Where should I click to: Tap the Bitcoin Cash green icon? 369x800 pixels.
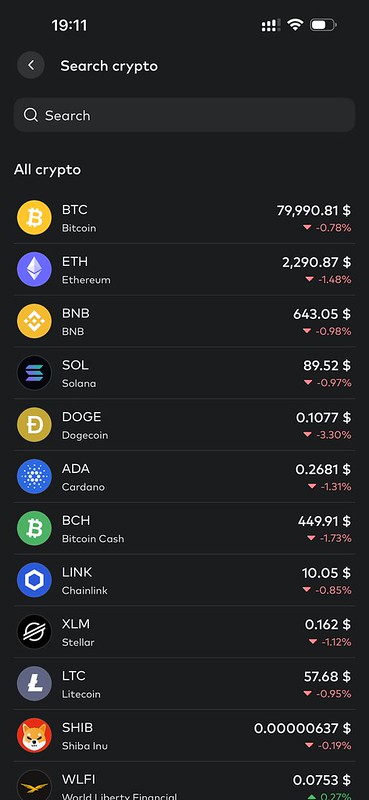coord(34,529)
